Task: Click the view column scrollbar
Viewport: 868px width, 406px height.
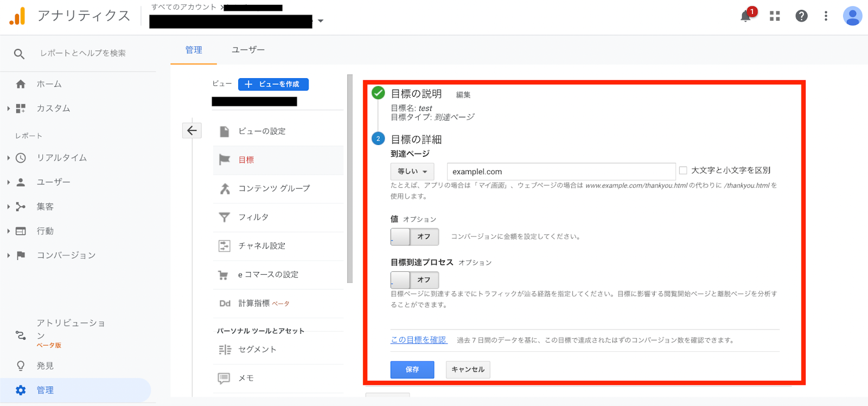Action: click(350, 179)
